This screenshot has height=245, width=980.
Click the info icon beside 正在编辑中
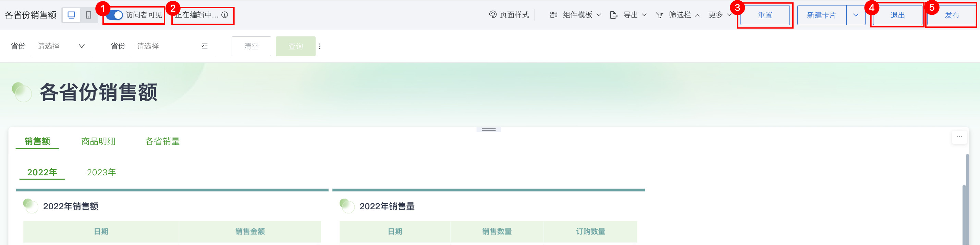pos(225,15)
